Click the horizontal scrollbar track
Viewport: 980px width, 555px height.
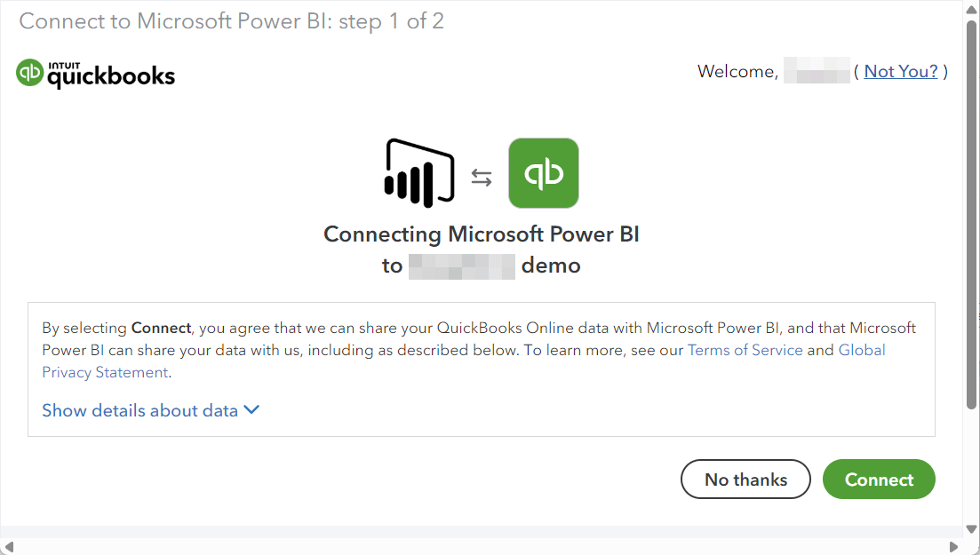(482, 547)
